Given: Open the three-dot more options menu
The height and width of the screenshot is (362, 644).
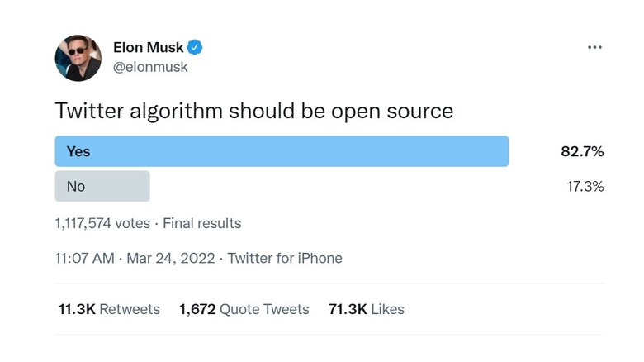Looking at the screenshot, I should pos(594,47).
